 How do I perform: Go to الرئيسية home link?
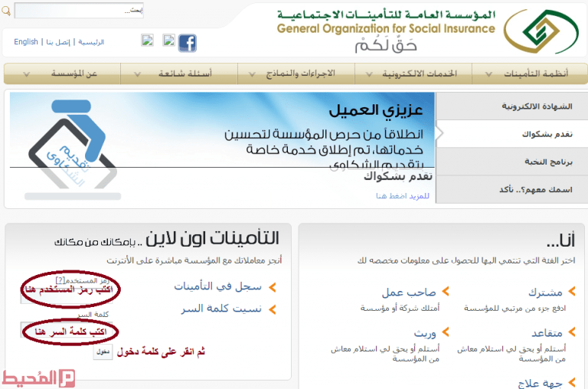point(91,42)
